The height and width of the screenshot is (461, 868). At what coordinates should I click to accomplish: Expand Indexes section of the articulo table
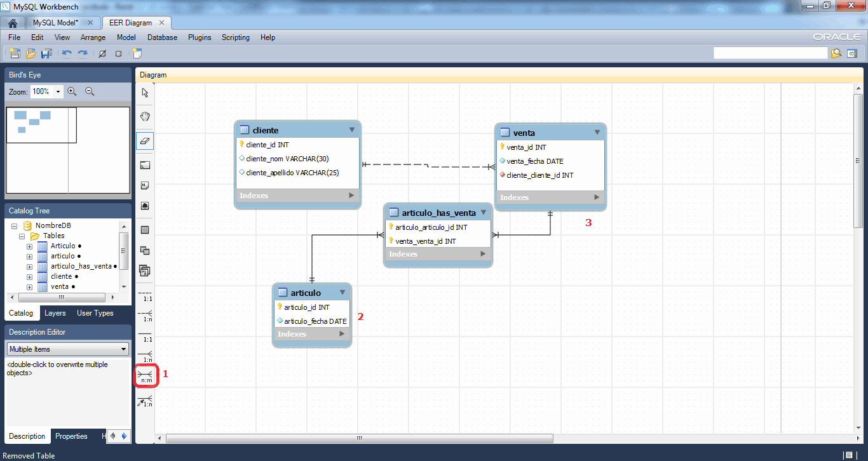342,334
